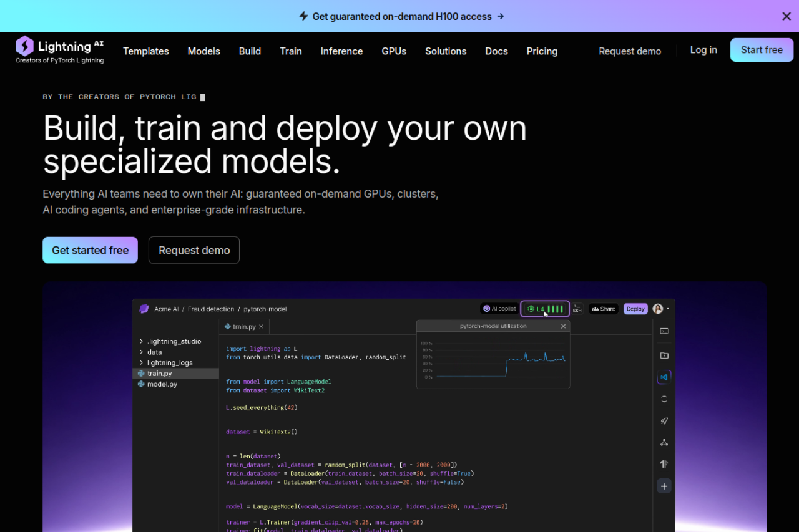799x532 pixels.
Task: Click the user avatar in studio
Action: [658, 309]
